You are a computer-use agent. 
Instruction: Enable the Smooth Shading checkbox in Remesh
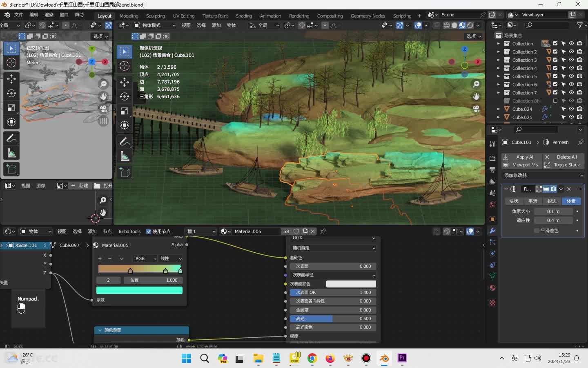click(x=537, y=231)
